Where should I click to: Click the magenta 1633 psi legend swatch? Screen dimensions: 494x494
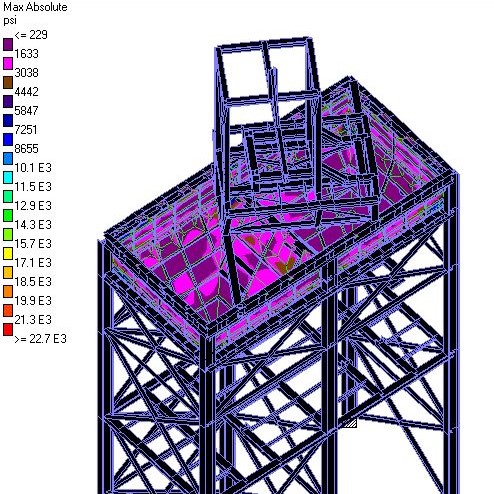click(8, 63)
